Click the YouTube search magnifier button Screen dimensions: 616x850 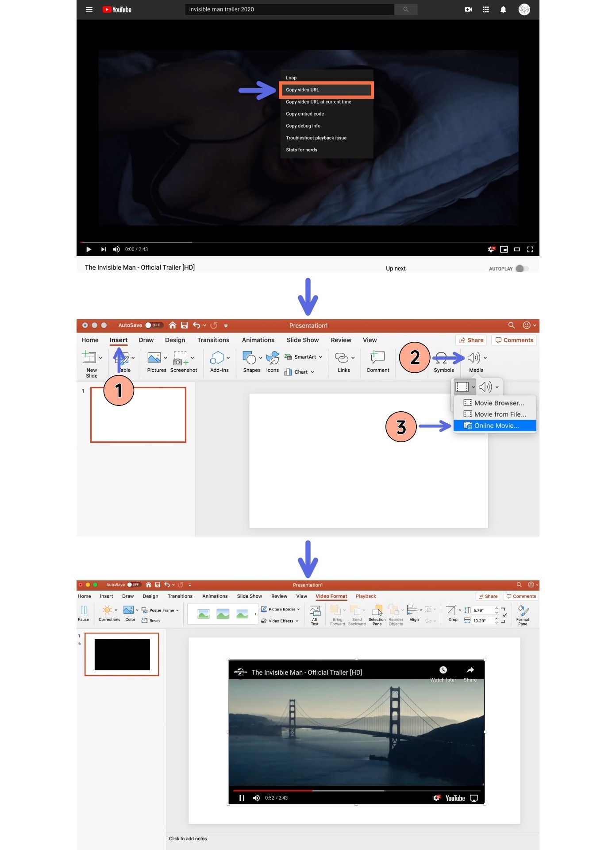pos(405,9)
